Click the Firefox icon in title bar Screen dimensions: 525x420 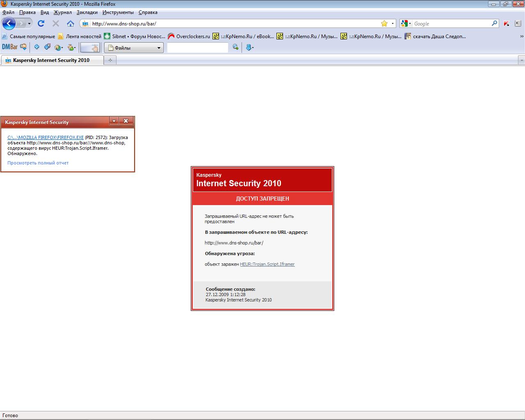[5, 4]
